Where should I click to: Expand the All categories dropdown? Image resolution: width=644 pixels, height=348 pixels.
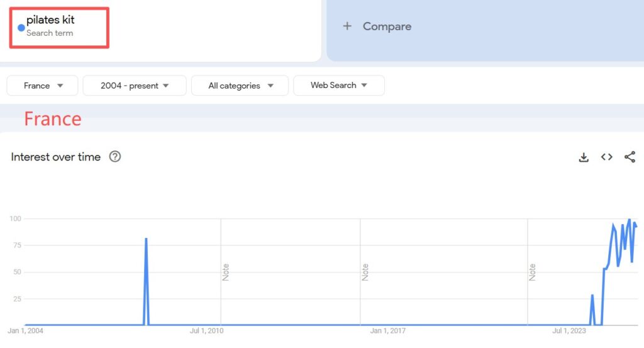click(240, 86)
